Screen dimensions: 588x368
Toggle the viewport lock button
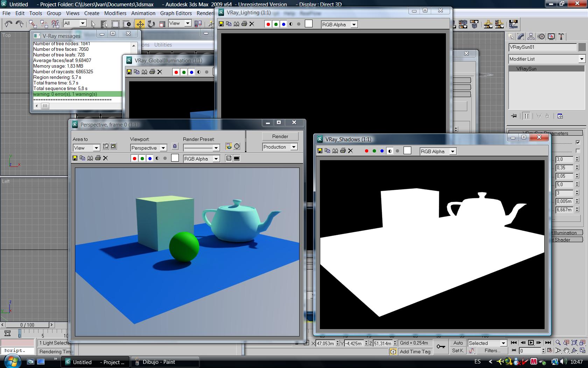pyautogui.click(x=175, y=146)
